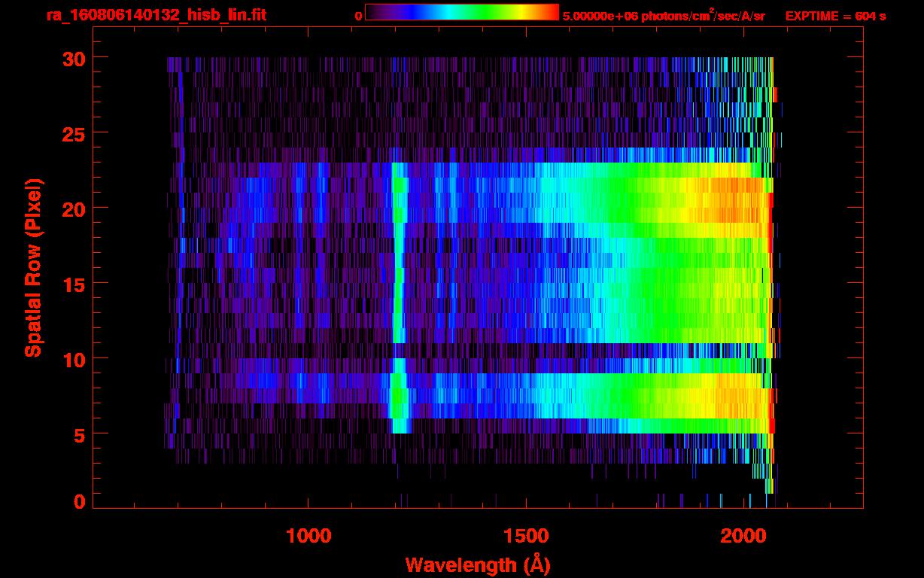Click the x-axis tick label 1000
The width and height of the screenshot is (924, 578).
[x=309, y=536]
